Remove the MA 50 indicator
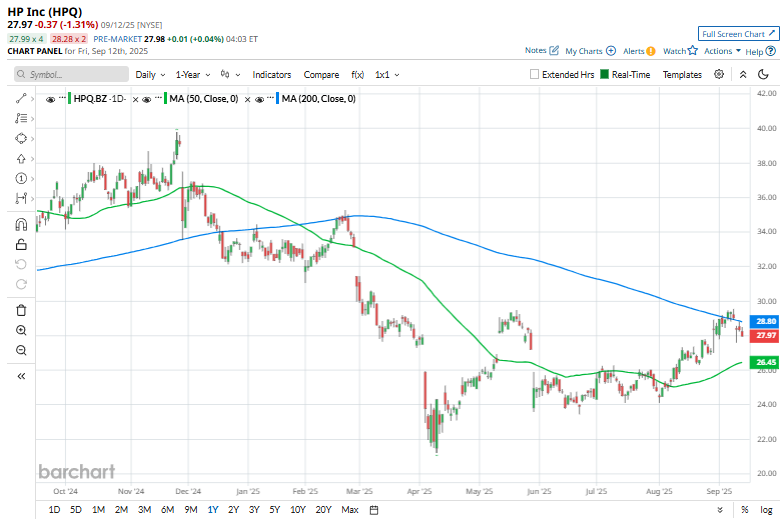The image size is (781, 523). point(247,100)
